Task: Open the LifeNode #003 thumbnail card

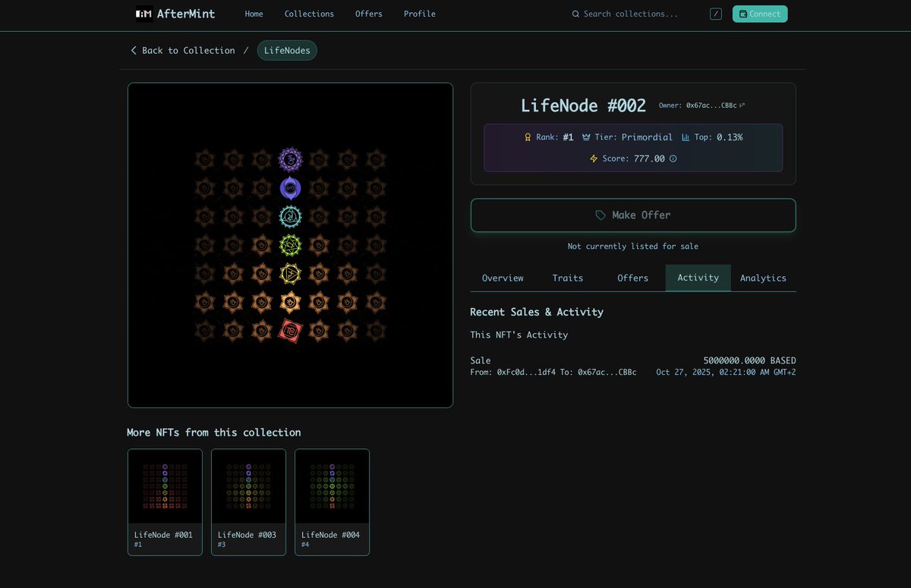Action: pos(248,502)
